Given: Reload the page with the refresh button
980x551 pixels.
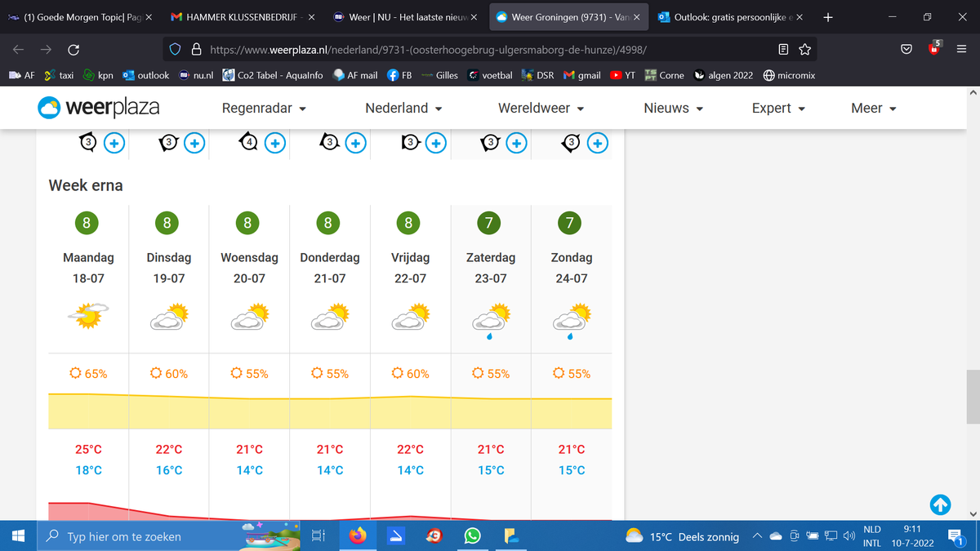Looking at the screenshot, I should (73, 50).
